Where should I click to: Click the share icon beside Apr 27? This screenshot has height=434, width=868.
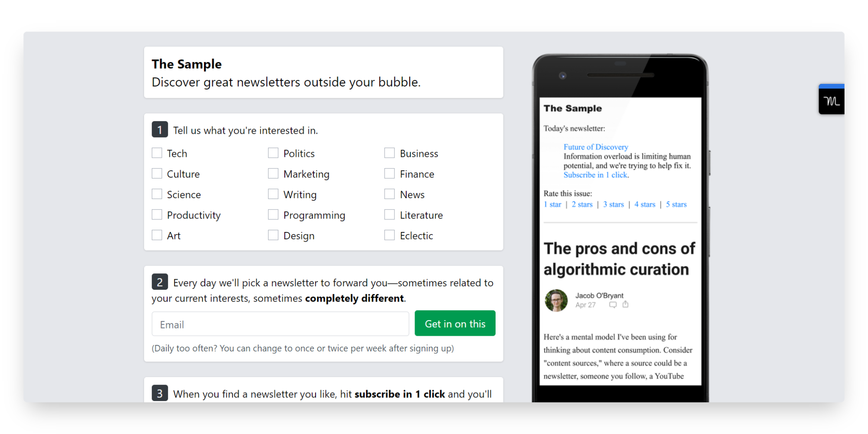pos(625,305)
